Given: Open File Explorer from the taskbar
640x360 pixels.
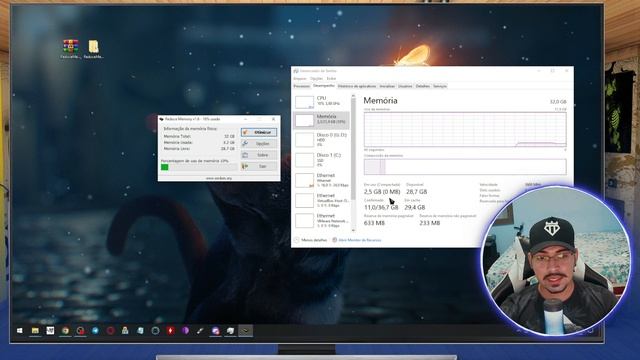Looking at the screenshot, I should [35, 331].
